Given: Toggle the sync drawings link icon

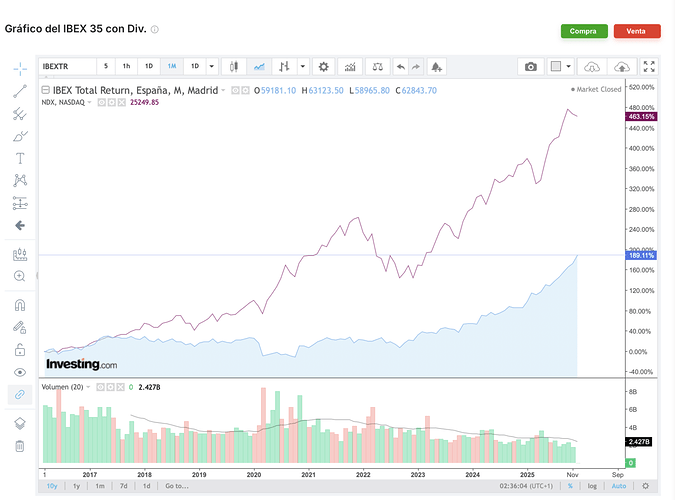Looking at the screenshot, I should click(x=20, y=394).
